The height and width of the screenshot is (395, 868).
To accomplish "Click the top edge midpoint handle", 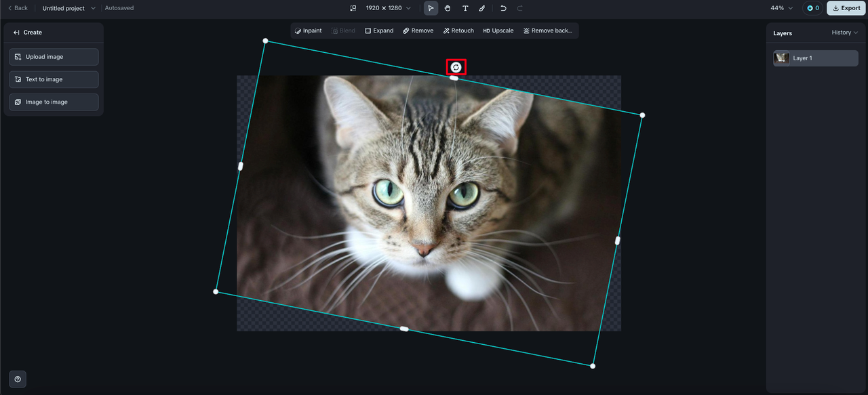I will (x=454, y=78).
